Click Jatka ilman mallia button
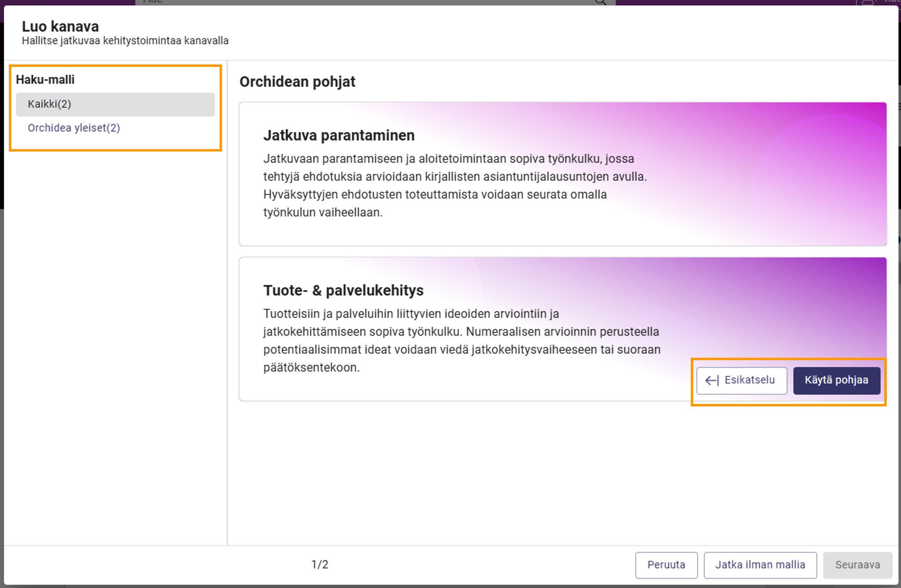 [x=760, y=565]
